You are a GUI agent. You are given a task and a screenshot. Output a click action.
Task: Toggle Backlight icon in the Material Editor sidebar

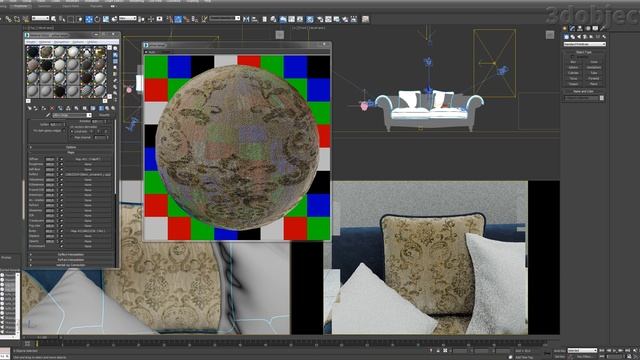[x=115, y=55]
